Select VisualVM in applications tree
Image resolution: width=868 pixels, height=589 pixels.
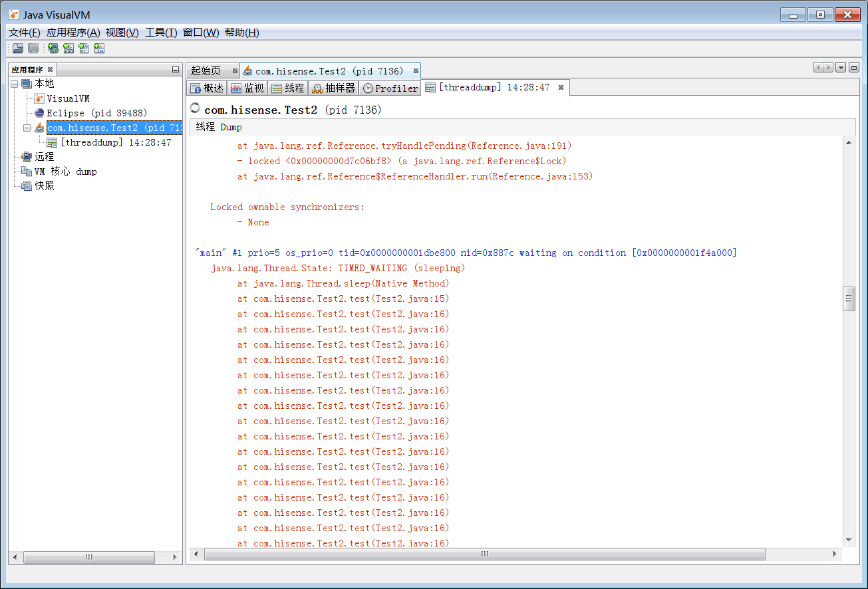pyautogui.click(x=68, y=98)
